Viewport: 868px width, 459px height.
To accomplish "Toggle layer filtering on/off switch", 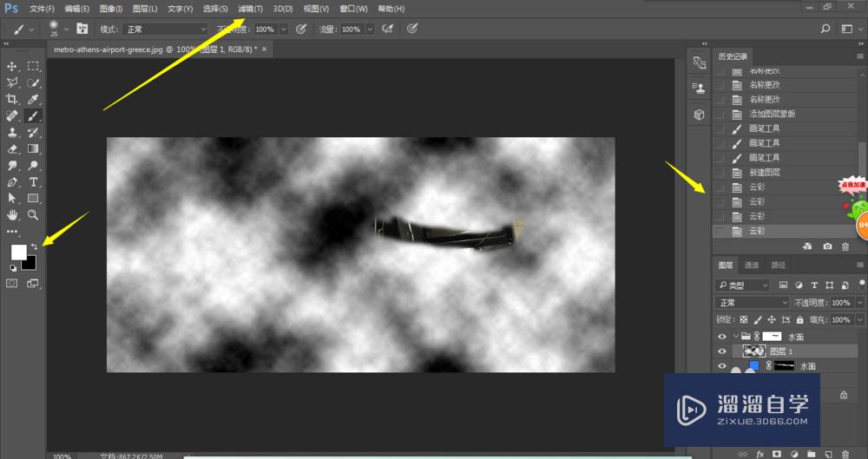I will [x=863, y=284].
